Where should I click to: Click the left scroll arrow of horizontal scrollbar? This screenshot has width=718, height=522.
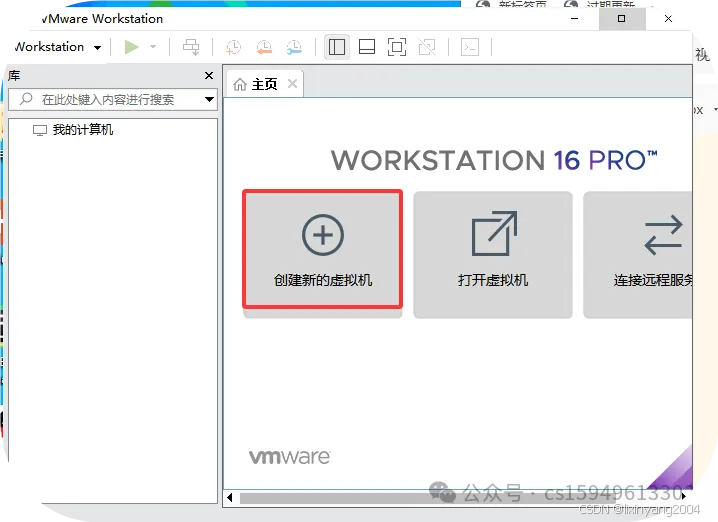[230, 497]
